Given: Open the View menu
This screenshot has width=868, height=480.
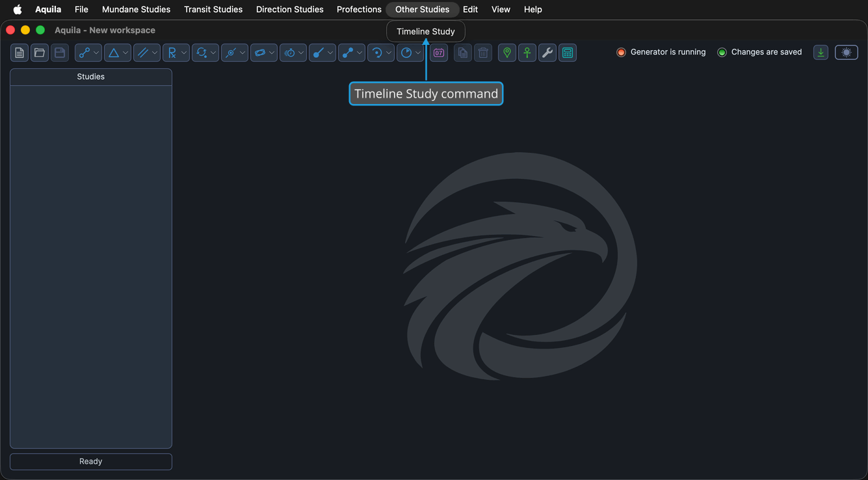Looking at the screenshot, I should (501, 9).
